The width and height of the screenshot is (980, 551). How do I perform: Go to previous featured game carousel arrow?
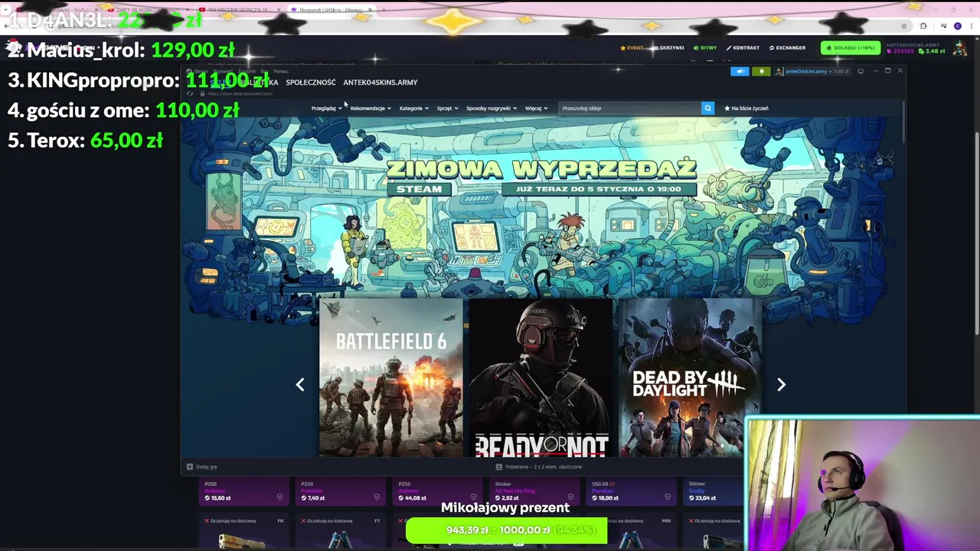coord(300,385)
